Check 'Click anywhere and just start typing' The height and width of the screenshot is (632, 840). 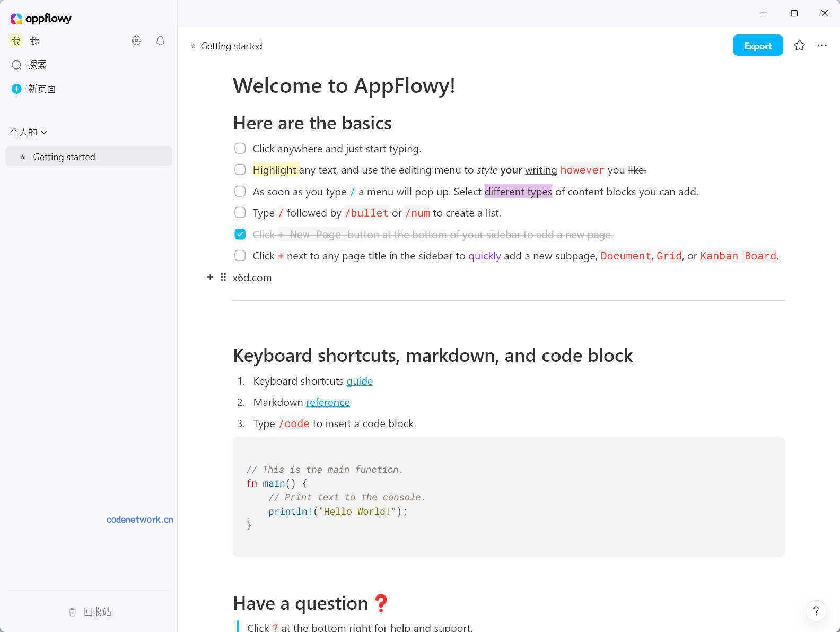pos(240,149)
